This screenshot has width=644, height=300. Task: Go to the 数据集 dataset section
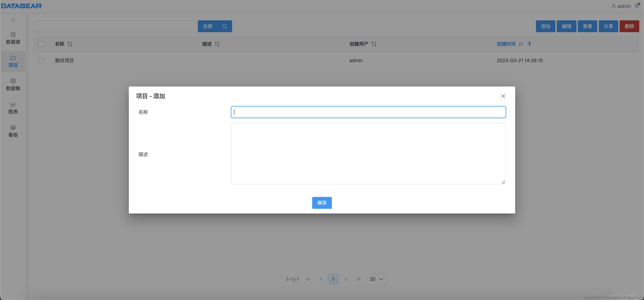click(x=13, y=85)
